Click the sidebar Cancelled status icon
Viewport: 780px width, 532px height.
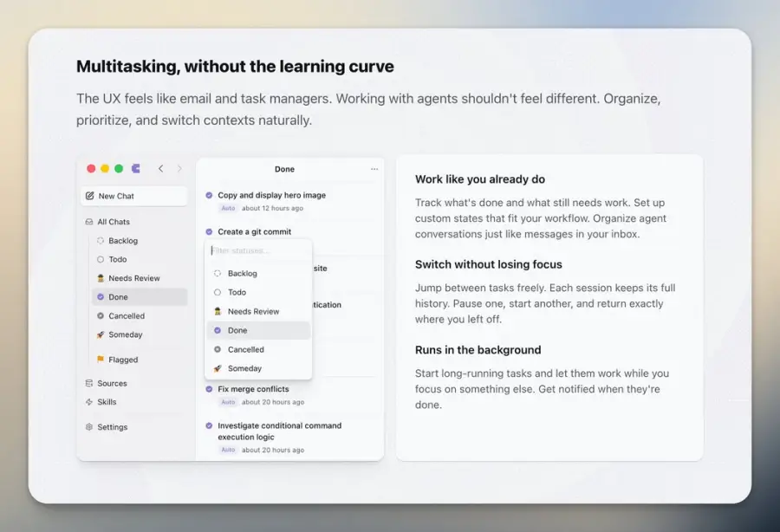(101, 315)
